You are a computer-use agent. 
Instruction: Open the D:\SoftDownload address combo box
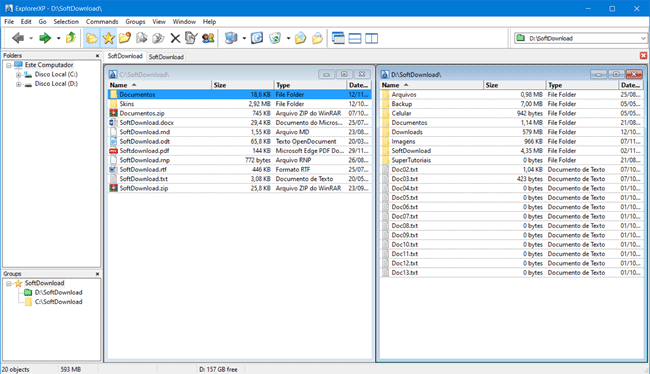pyautogui.click(x=580, y=38)
